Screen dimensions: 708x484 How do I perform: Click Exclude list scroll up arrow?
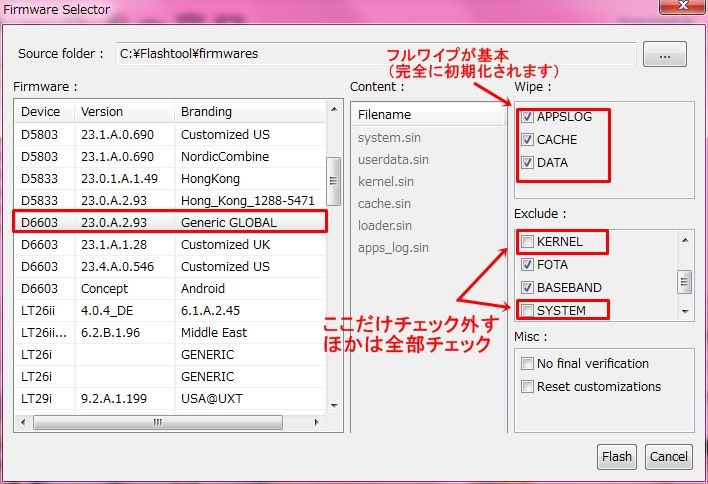click(x=685, y=241)
